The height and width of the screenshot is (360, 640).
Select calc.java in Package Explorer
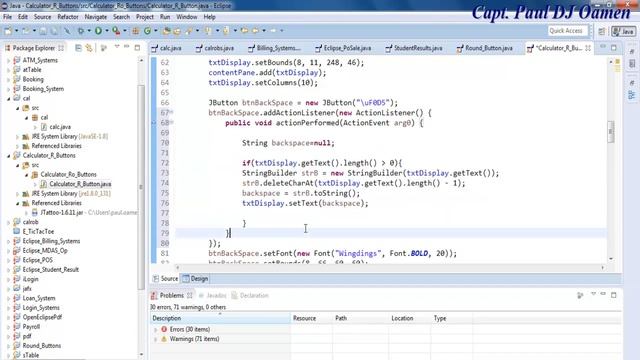click(x=60, y=127)
